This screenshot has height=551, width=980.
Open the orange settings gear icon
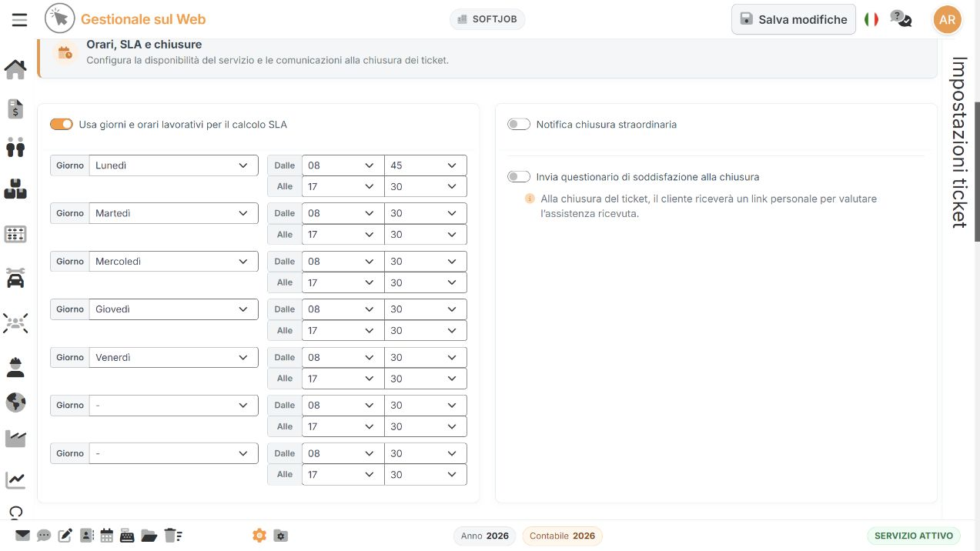tap(259, 536)
